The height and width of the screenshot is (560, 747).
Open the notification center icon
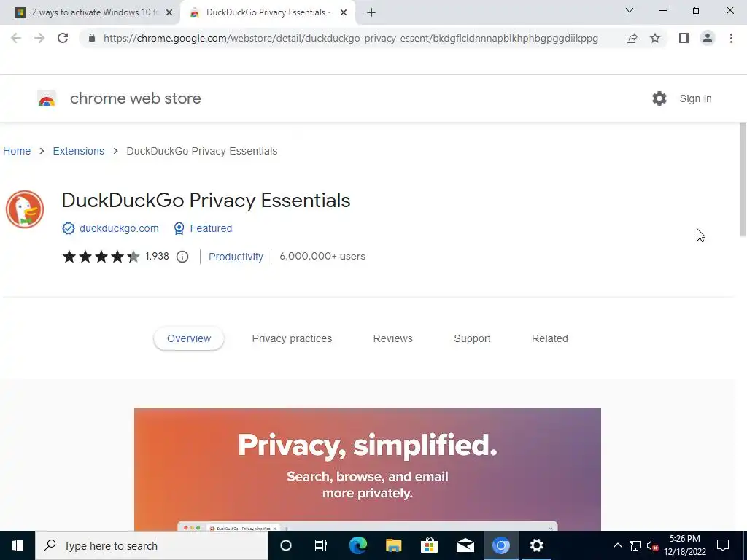tap(723, 545)
